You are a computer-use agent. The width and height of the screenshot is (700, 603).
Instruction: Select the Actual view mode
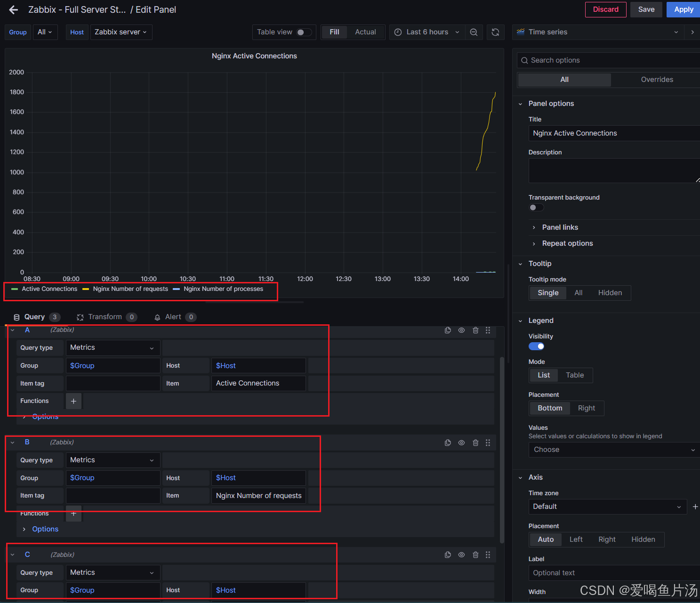365,32
